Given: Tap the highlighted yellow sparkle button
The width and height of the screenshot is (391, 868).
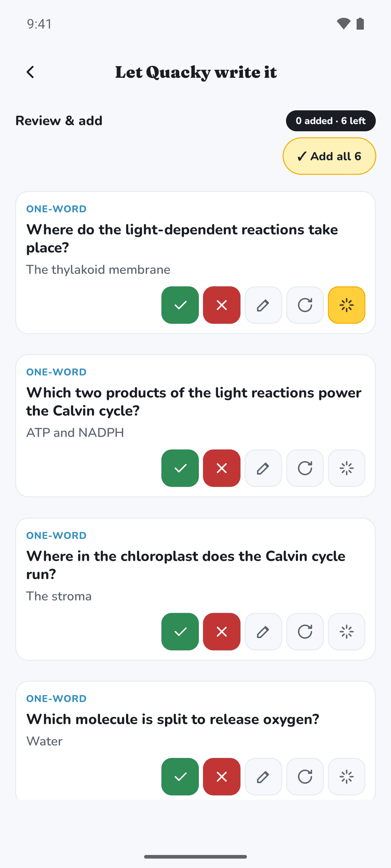Looking at the screenshot, I should click(x=347, y=305).
